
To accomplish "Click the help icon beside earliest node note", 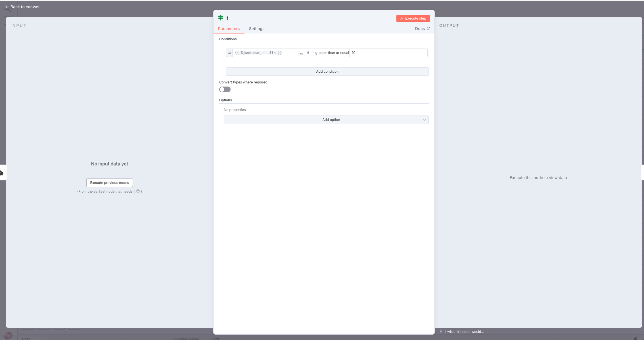I will coord(138,191).
